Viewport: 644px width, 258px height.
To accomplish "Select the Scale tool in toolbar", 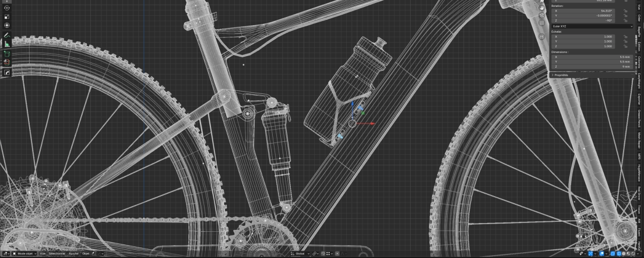I will (7, 17).
